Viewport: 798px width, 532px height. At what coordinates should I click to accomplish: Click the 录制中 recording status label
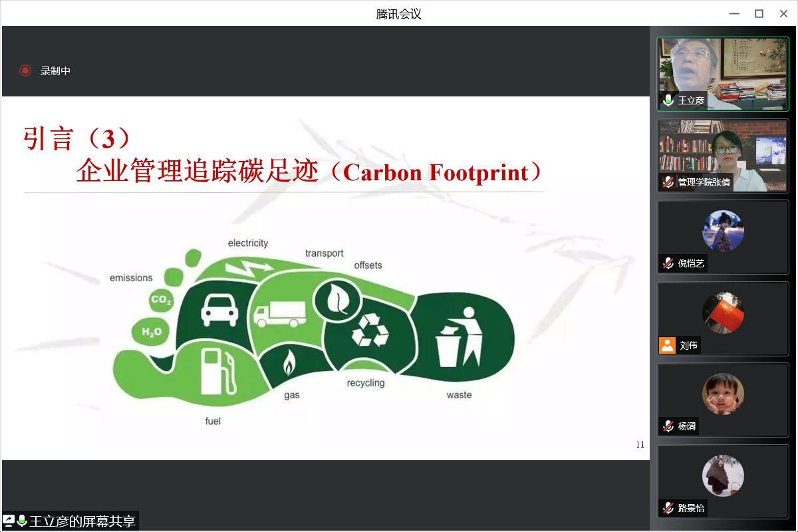[55, 70]
